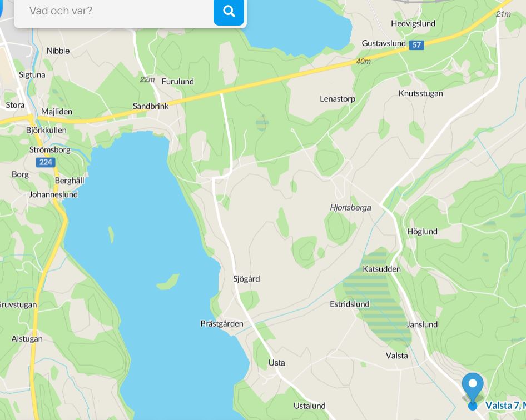The height and width of the screenshot is (420, 526).
Task: Click the Ustalund label at bottom
Action: [310, 406]
